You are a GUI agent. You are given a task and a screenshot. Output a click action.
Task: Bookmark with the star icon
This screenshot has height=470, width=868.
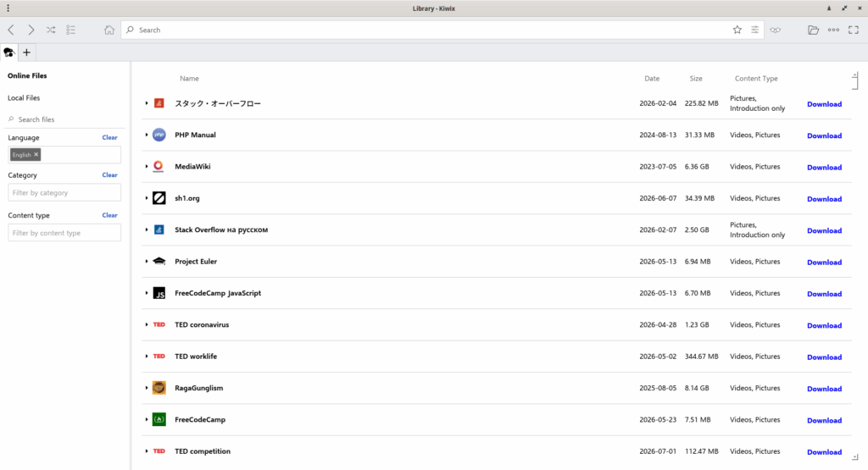pyautogui.click(x=737, y=30)
